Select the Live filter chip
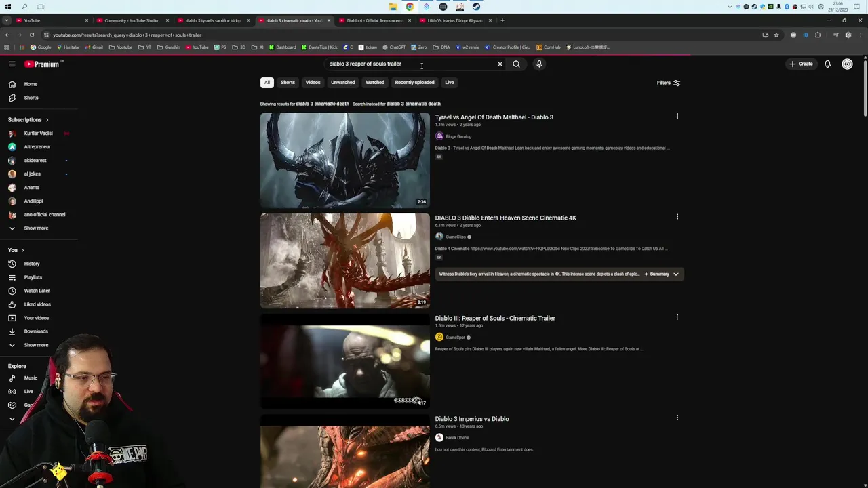868x488 pixels. pos(450,83)
